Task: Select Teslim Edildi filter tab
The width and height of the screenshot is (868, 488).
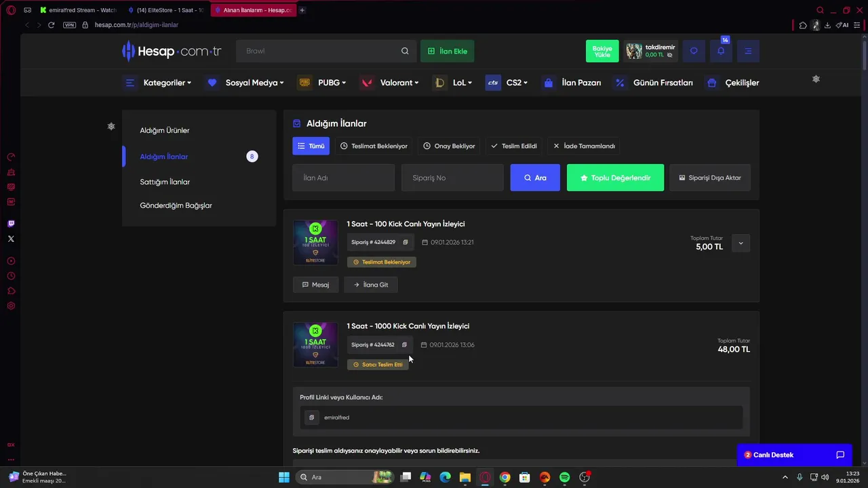Action: pyautogui.click(x=514, y=146)
